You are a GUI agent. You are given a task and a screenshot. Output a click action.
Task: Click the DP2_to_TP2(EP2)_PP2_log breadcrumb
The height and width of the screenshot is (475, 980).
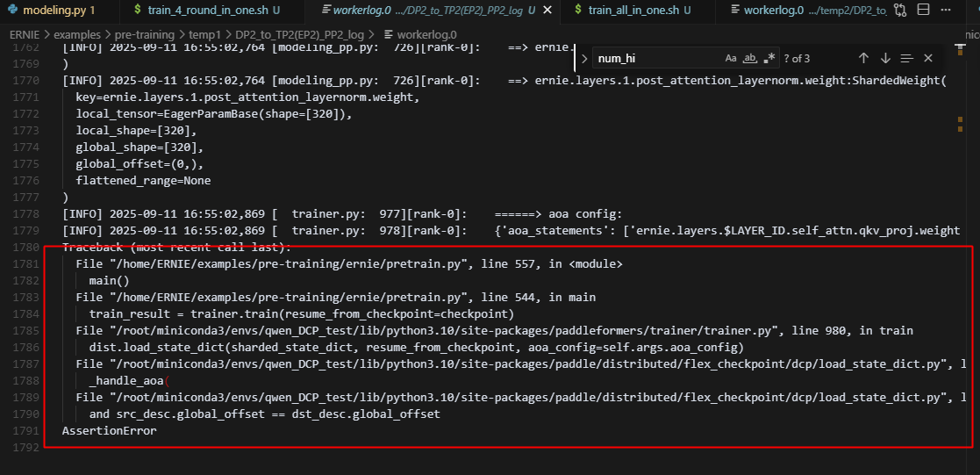(295, 33)
